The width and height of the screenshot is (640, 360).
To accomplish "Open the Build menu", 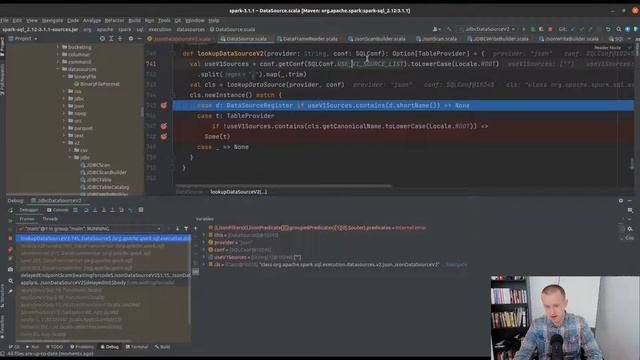I will tap(134, 20).
